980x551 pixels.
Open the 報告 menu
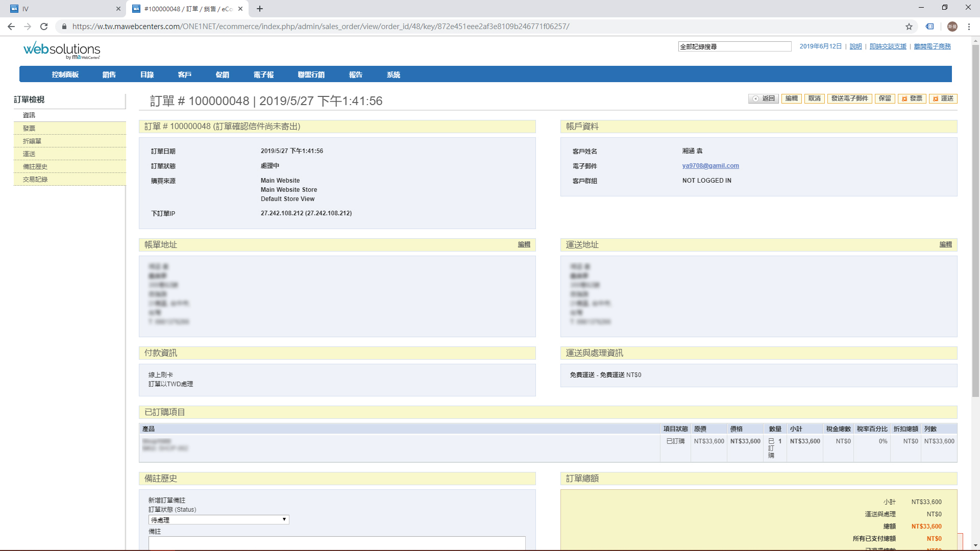pos(356,74)
